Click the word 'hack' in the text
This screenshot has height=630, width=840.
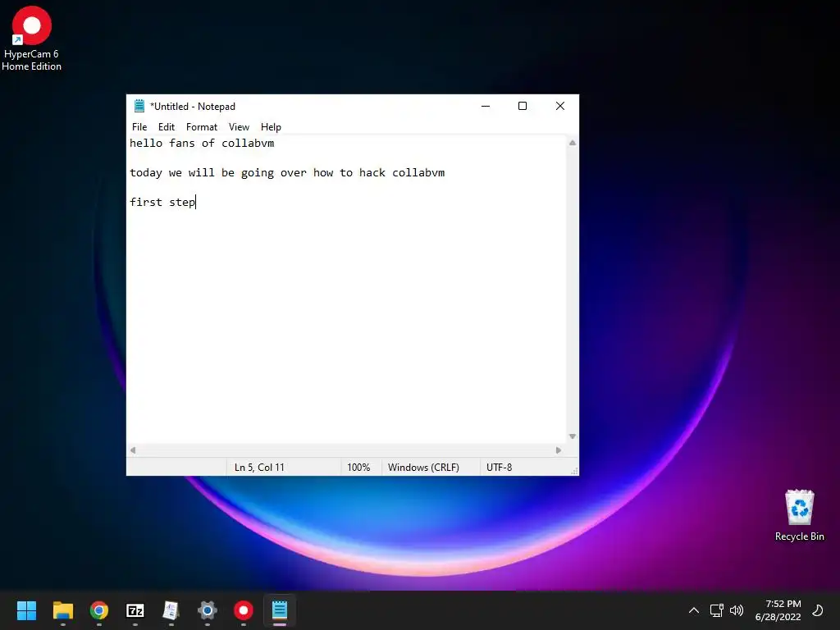(x=372, y=172)
